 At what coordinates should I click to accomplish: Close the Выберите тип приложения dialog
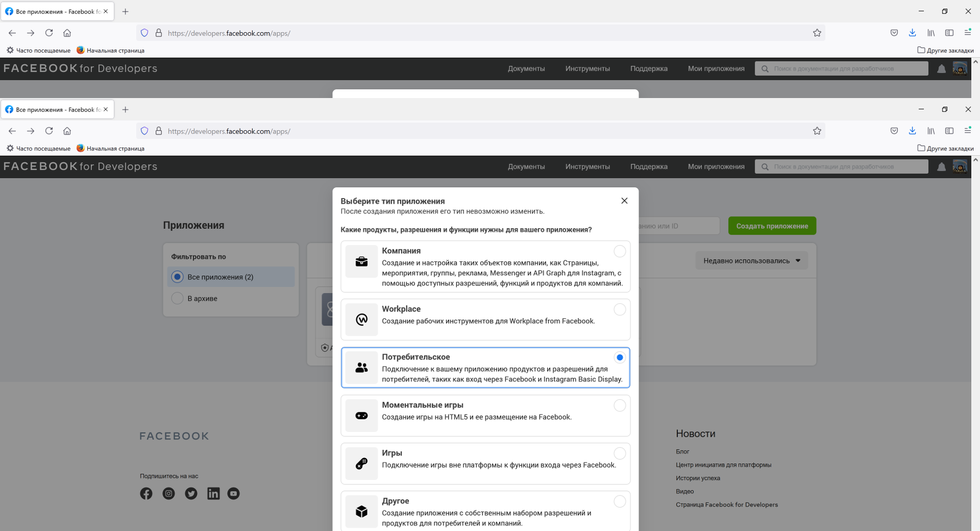[x=624, y=201]
